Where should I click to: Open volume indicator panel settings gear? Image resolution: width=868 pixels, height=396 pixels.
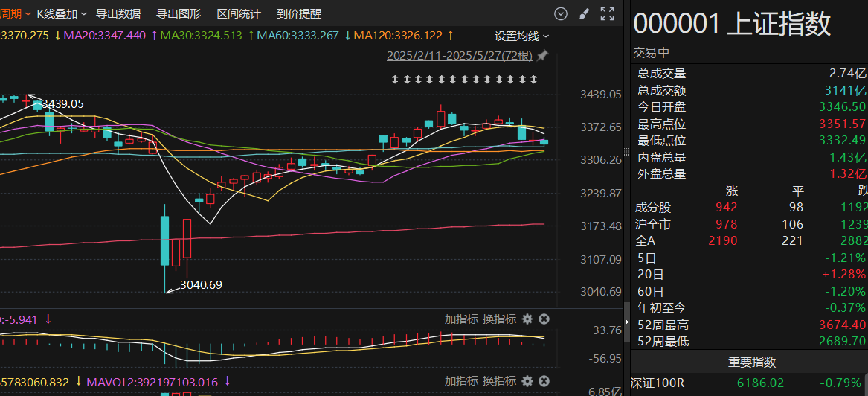[527, 381]
